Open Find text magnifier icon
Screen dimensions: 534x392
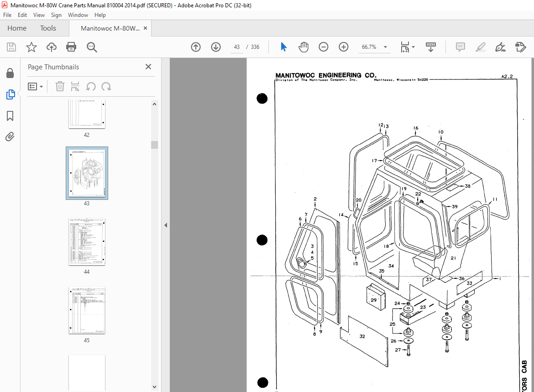tap(92, 47)
